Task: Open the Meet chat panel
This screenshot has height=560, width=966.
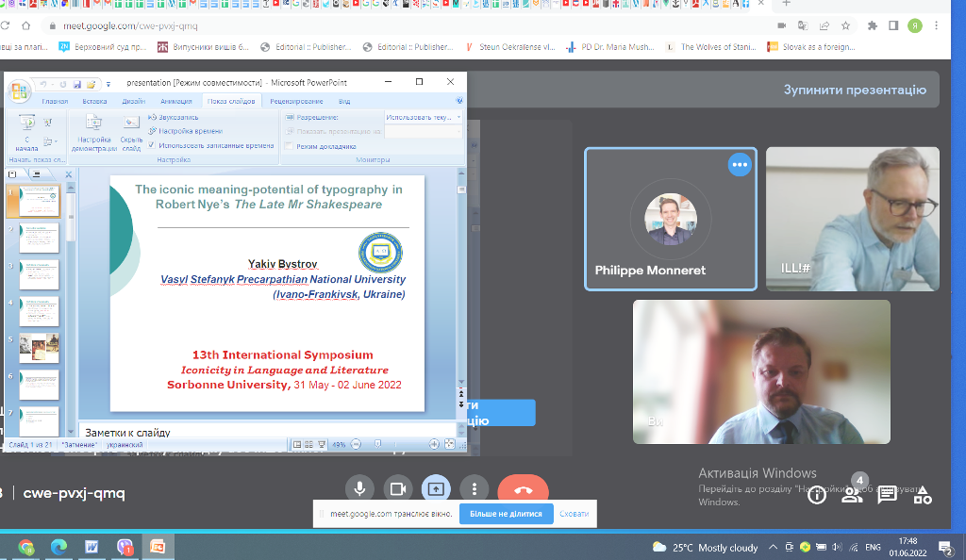Action: (887, 495)
